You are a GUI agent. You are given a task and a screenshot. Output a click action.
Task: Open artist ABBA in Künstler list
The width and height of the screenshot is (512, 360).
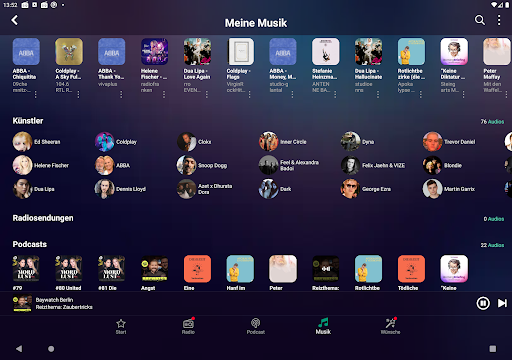(112, 165)
